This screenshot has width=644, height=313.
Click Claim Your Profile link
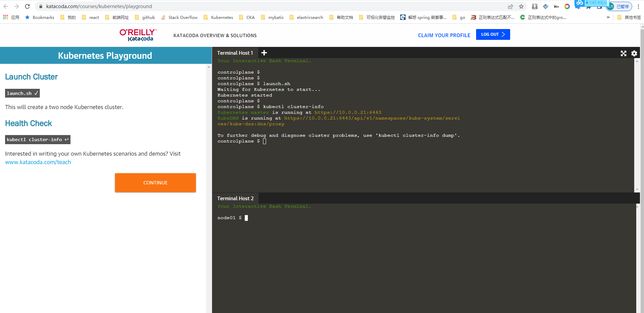(444, 35)
